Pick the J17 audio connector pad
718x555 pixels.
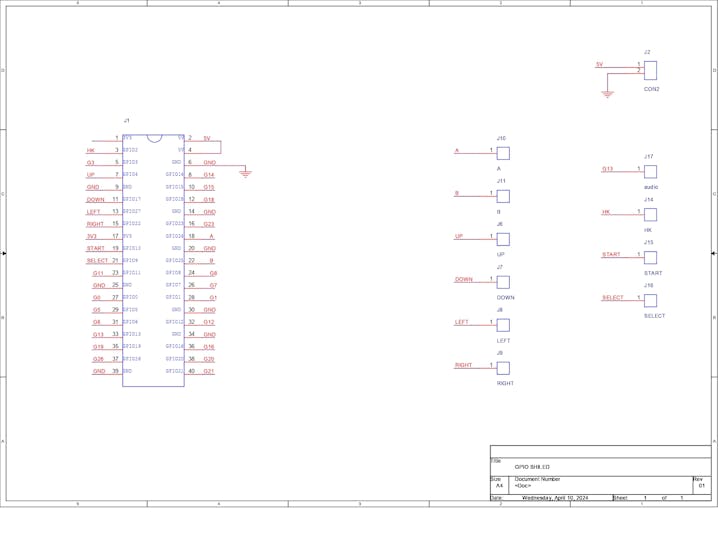click(x=650, y=172)
